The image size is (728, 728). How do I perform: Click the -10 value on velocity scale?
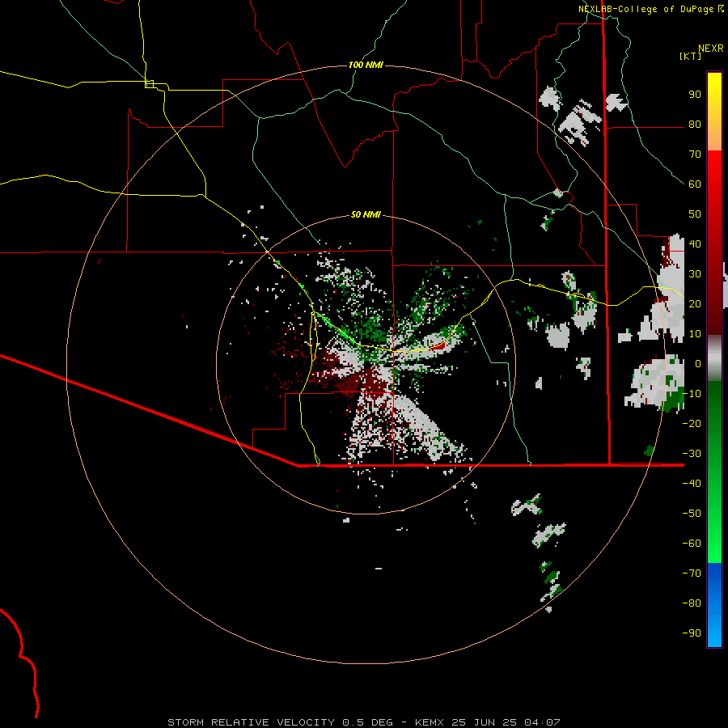coord(692,394)
